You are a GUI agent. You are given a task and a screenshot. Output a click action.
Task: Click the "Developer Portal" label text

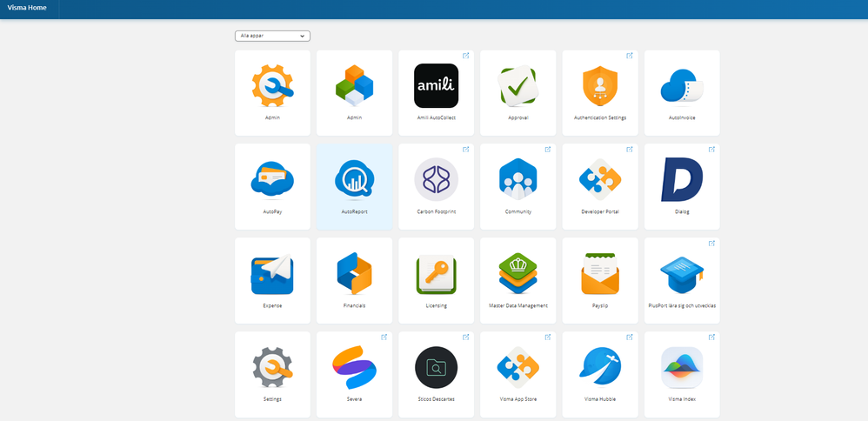coord(600,211)
